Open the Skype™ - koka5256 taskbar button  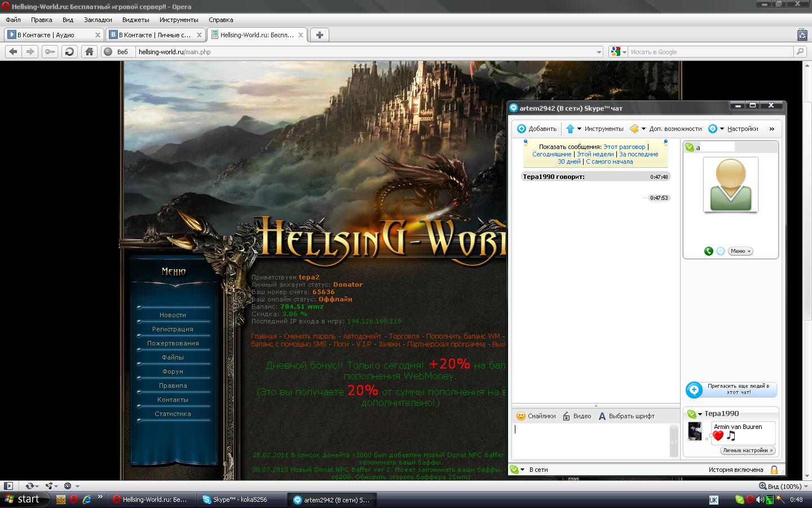[241, 500]
